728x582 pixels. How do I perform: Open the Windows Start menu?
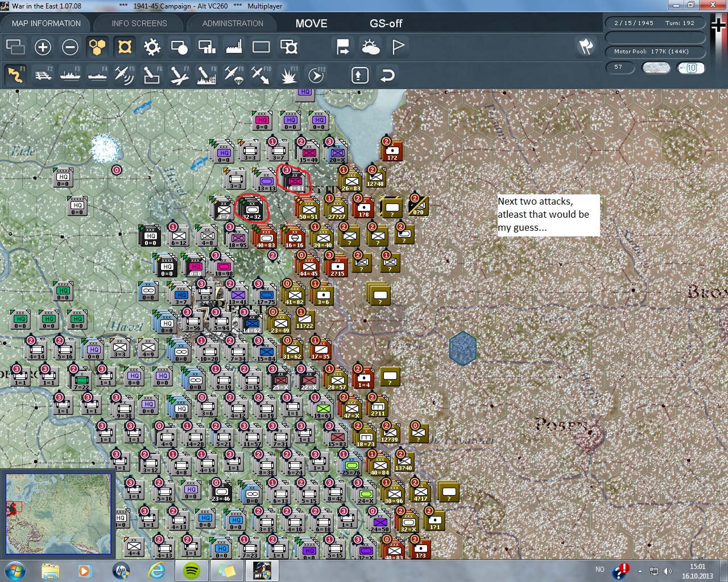15,571
